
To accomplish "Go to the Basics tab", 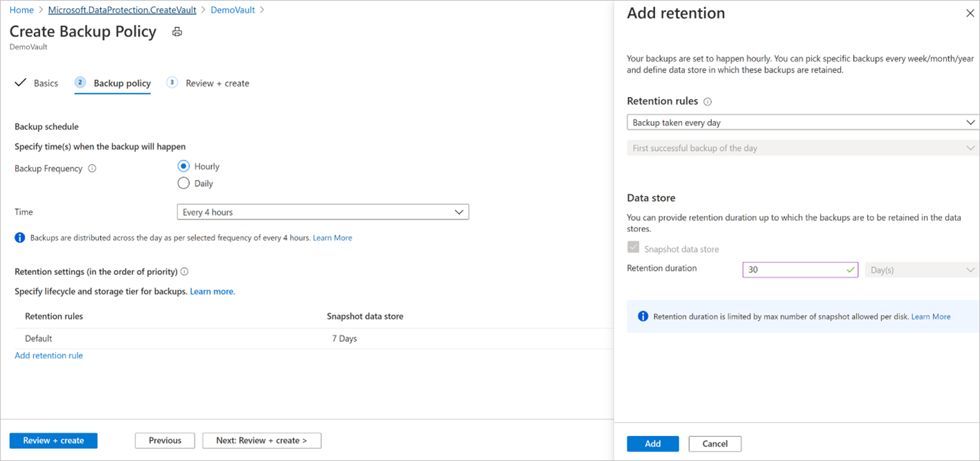I will coord(46,83).
